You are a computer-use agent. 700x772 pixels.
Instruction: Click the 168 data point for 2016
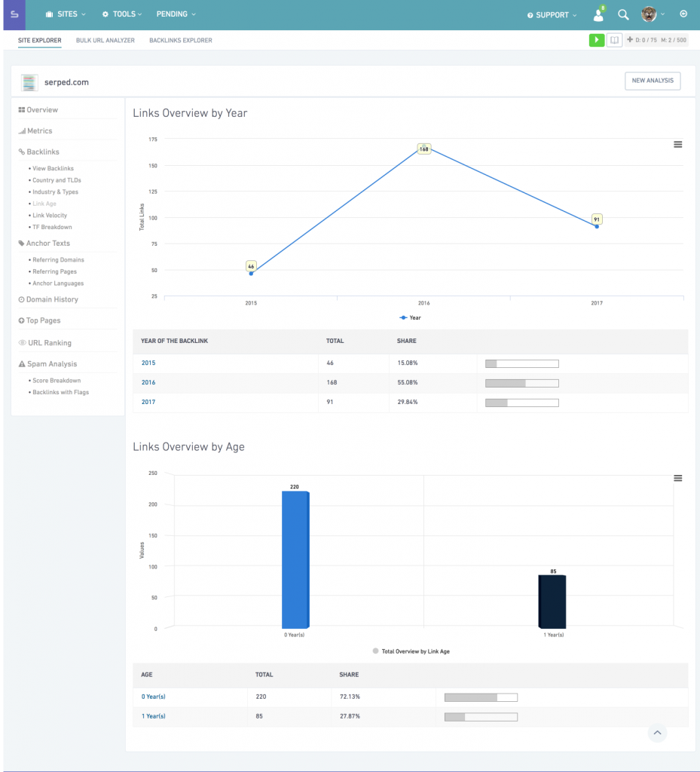[x=423, y=149]
